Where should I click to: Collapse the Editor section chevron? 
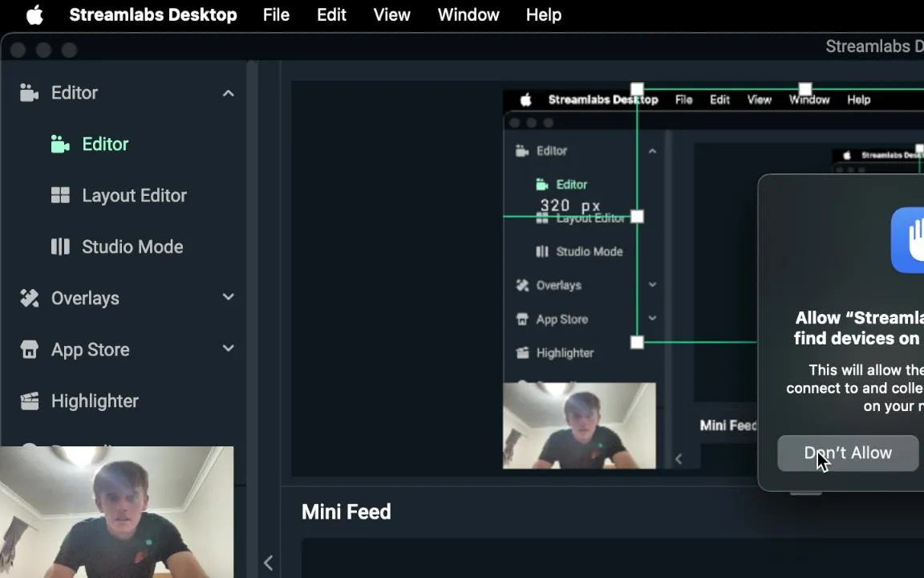(x=228, y=93)
